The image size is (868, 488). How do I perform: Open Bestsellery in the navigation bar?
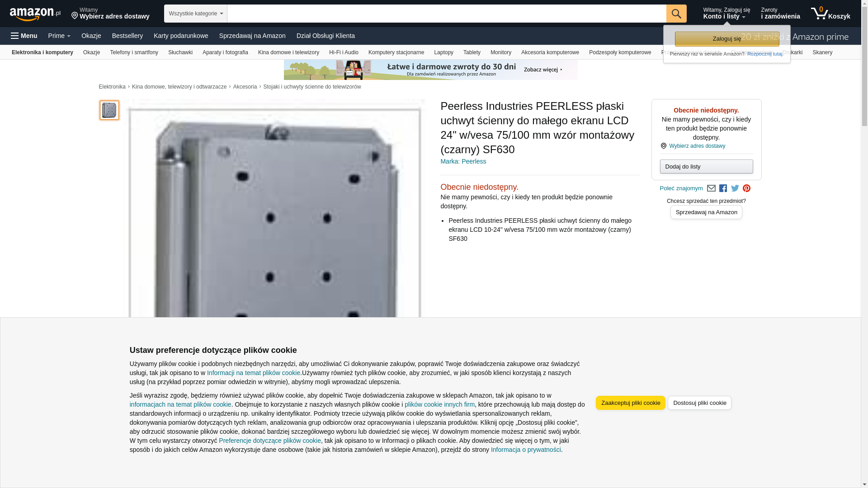(127, 36)
